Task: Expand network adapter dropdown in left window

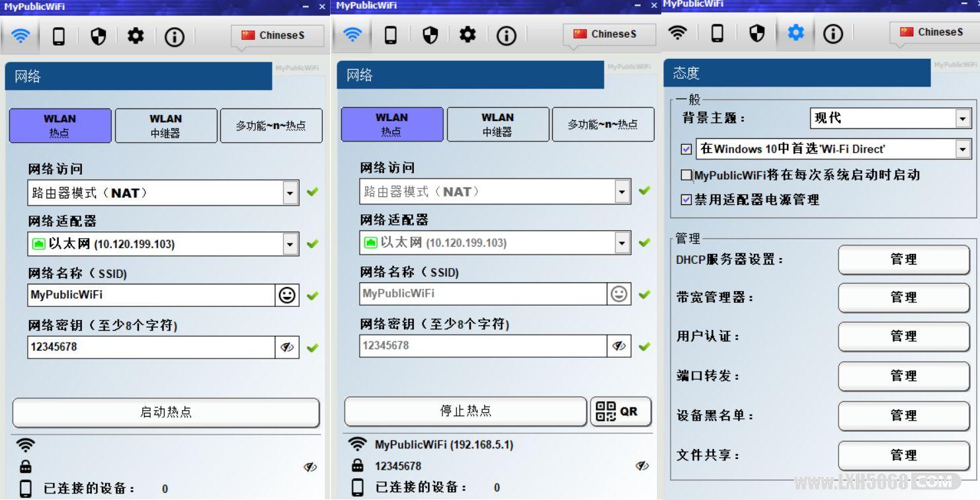Action: click(290, 244)
